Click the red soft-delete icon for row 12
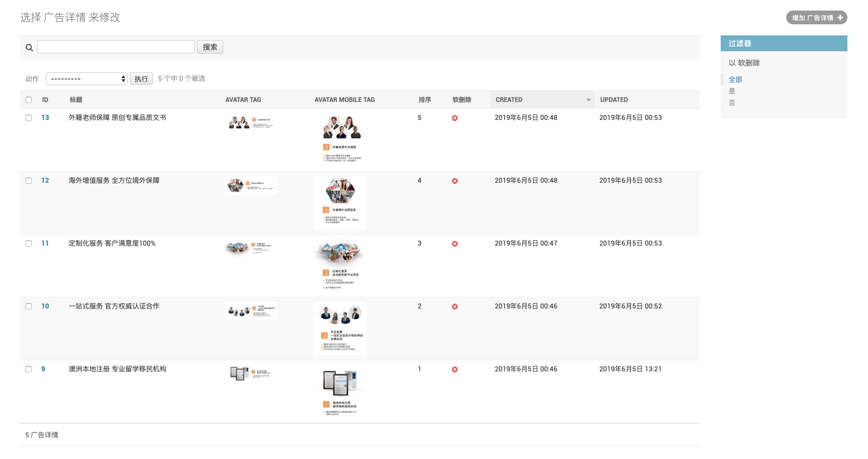 point(455,181)
